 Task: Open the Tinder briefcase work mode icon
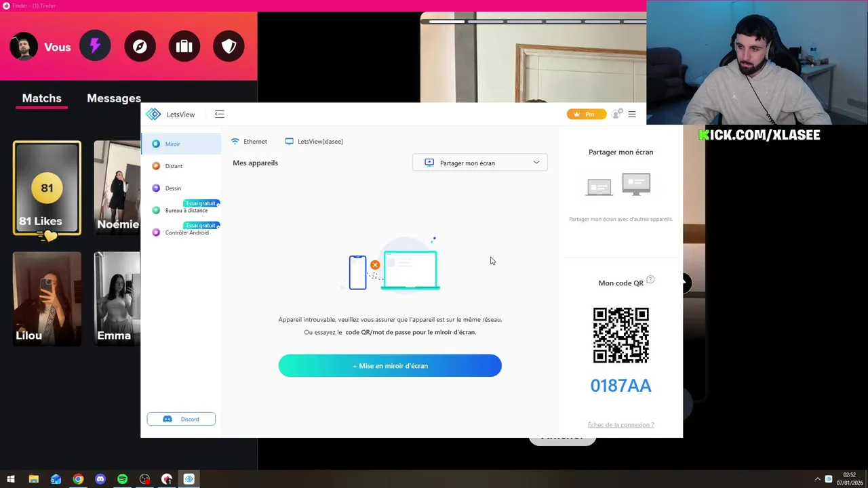point(184,46)
